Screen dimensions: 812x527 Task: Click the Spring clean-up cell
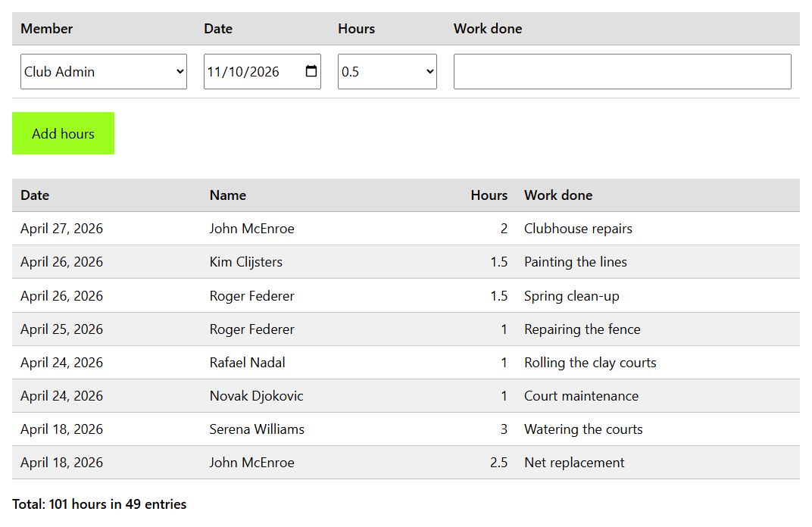click(x=572, y=296)
